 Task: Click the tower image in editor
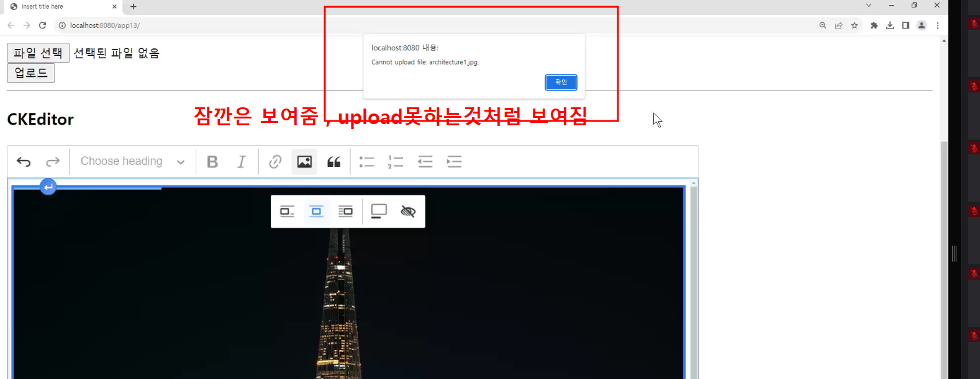348,283
